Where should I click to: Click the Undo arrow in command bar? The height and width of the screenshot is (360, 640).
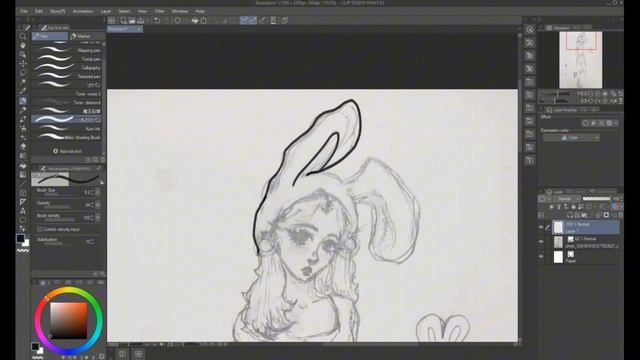[157, 20]
